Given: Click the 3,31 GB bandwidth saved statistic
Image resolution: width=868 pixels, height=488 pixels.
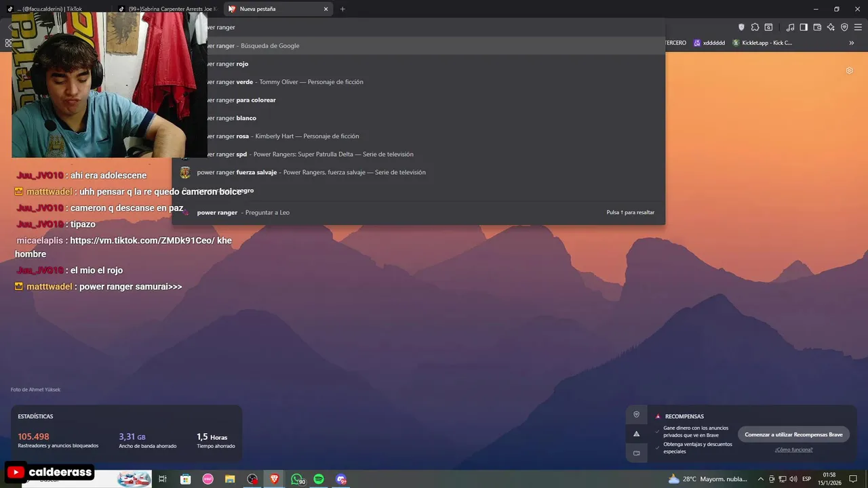Looking at the screenshot, I should (147, 441).
